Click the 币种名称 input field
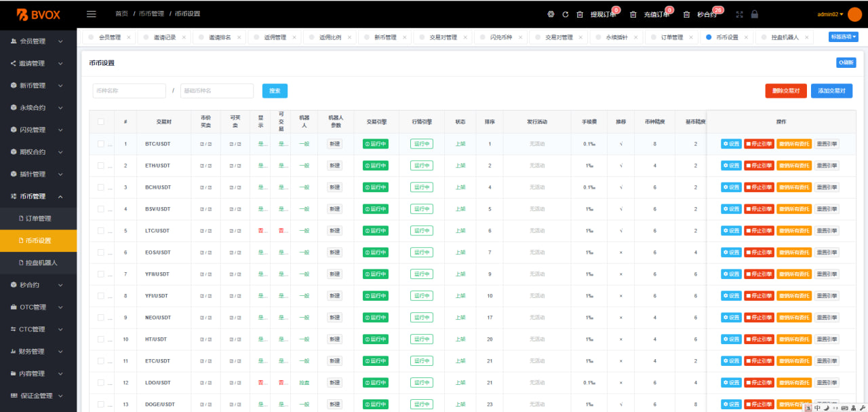 (x=130, y=91)
